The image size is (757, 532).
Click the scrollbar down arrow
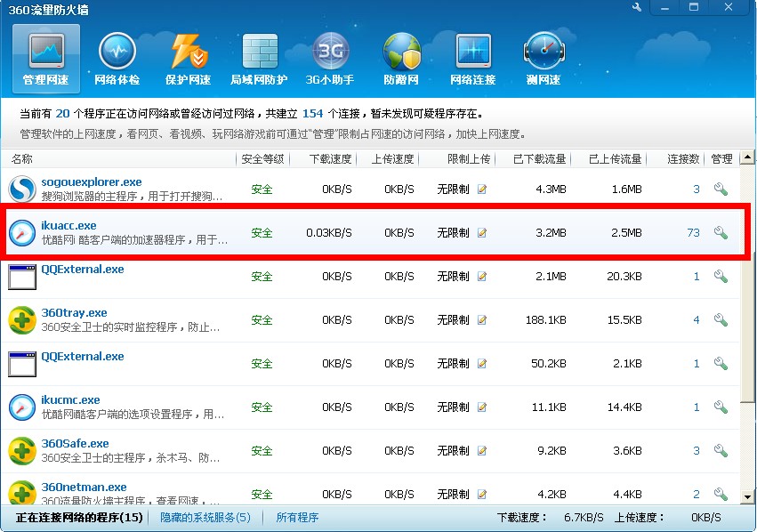(747, 496)
